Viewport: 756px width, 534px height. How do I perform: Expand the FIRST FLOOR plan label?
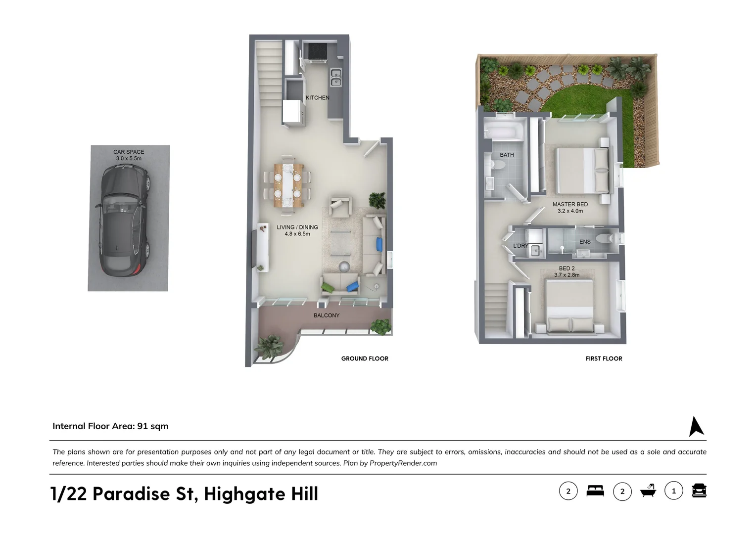[x=604, y=358]
